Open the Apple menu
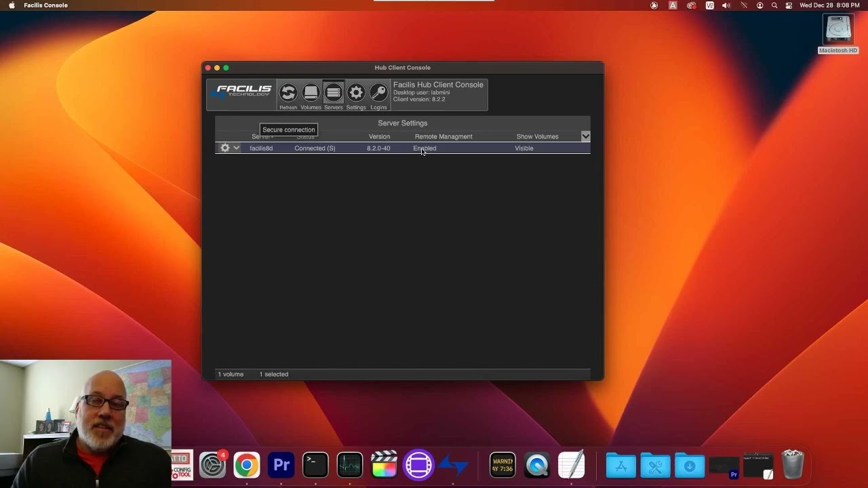 pos(12,5)
